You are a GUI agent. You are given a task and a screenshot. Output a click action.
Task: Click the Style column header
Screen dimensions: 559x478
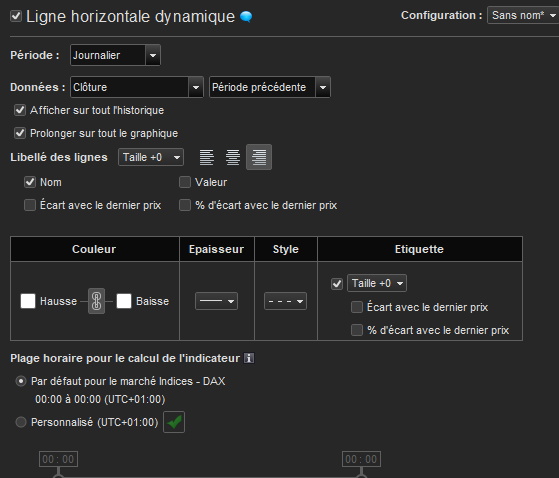pyautogui.click(x=286, y=249)
